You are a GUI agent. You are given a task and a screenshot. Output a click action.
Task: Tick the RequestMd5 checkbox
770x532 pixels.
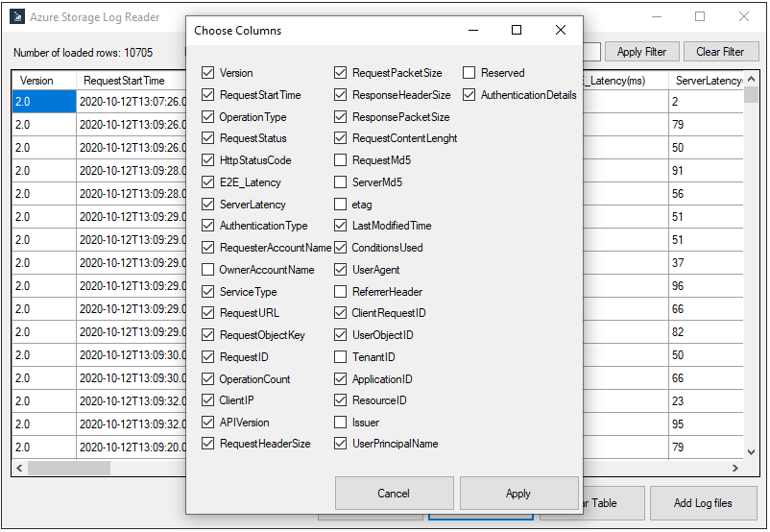(340, 160)
